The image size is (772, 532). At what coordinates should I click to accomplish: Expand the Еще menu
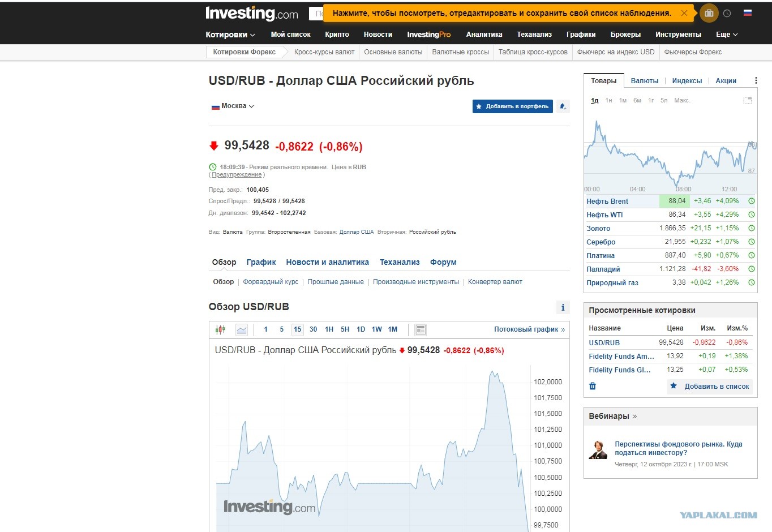tap(727, 35)
